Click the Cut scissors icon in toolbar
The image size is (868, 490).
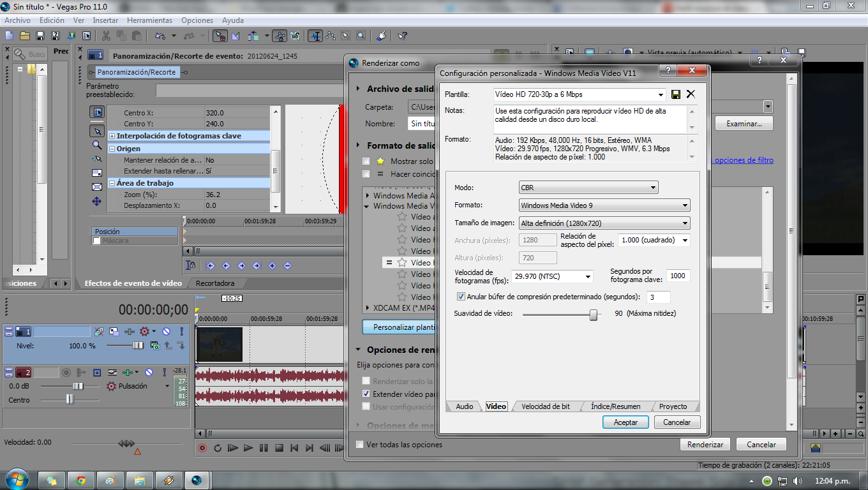coord(106,36)
